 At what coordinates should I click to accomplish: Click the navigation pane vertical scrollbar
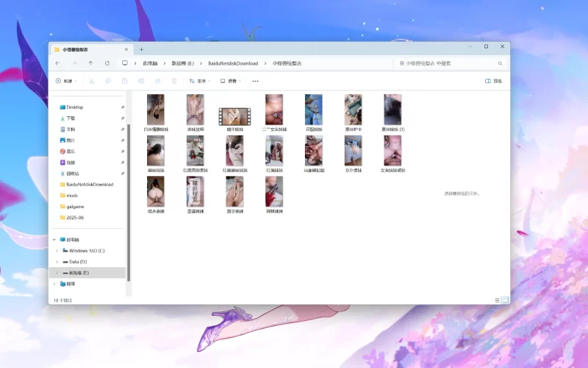click(x=129, y=203)
